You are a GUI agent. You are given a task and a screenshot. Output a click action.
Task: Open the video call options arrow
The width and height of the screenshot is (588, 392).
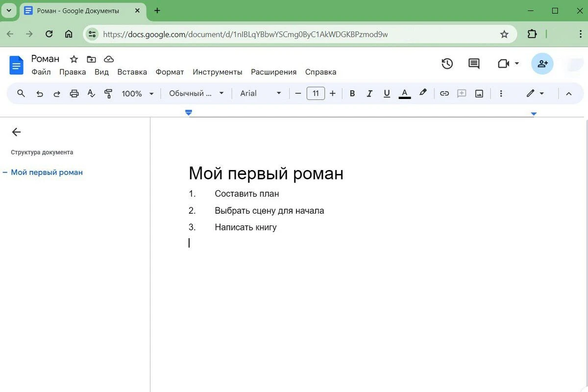pos(516,64)
